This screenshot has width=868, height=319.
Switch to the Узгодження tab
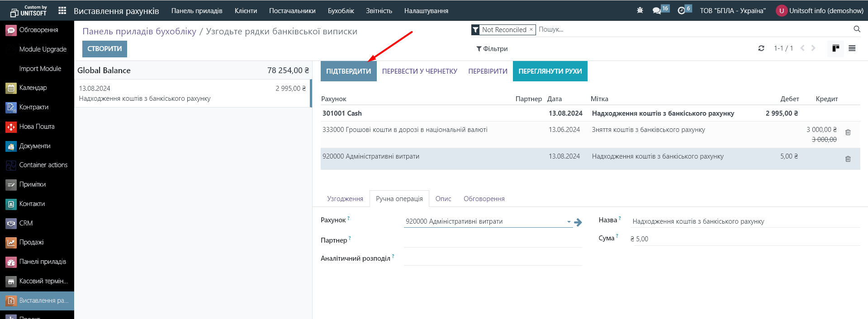pos(345,199)
